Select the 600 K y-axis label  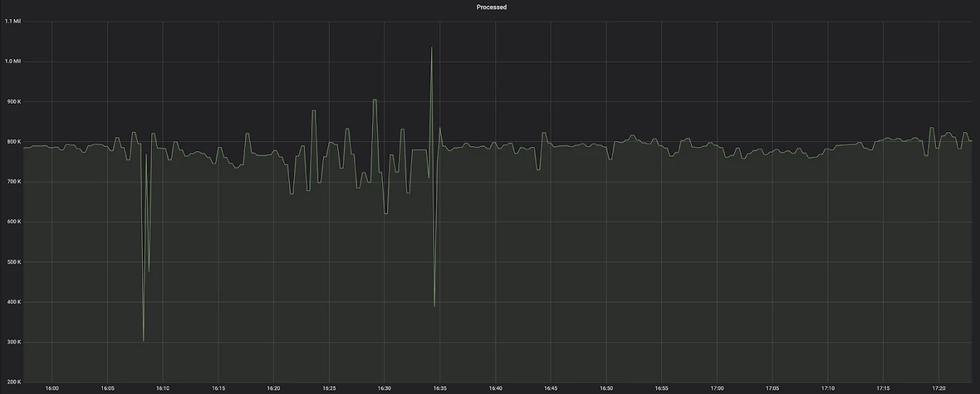point(14,222)
